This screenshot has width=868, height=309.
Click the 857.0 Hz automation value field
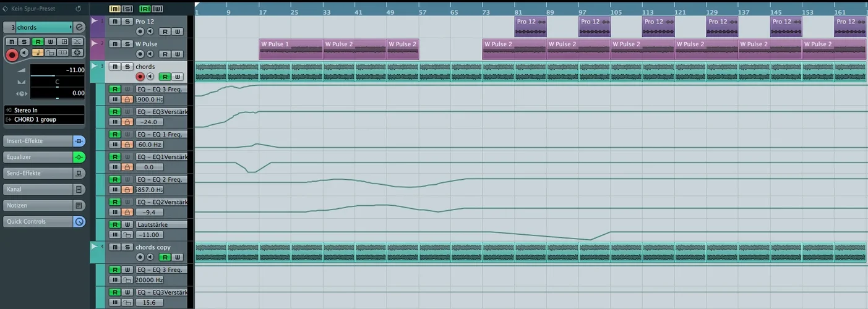point(149,190)
